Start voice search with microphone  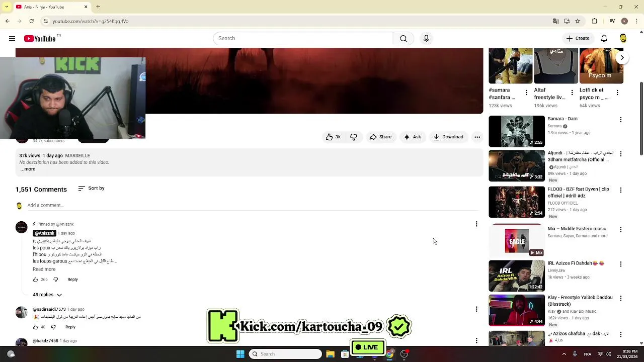(x=426, y=38)
